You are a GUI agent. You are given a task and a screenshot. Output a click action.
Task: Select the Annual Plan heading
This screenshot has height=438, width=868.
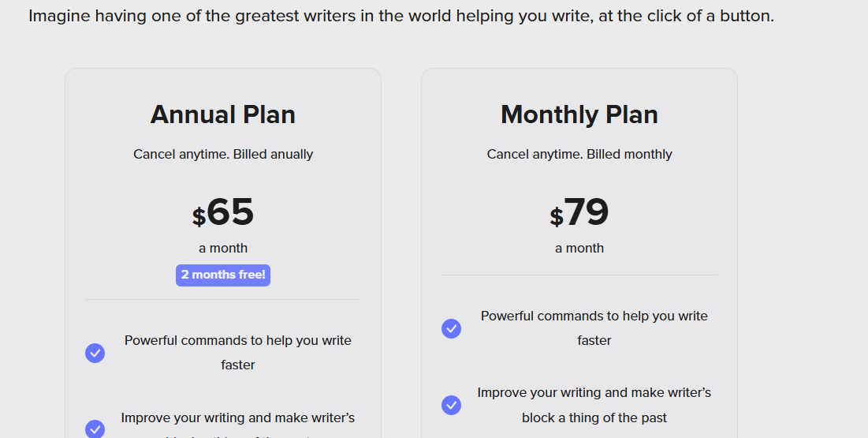click(223, 114)
